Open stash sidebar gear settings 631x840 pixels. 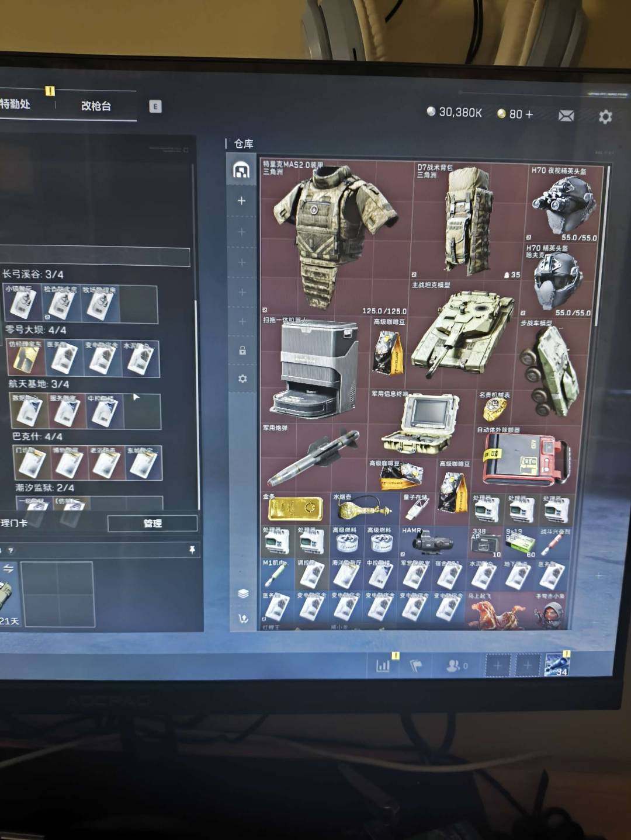(x=242, y=379)
